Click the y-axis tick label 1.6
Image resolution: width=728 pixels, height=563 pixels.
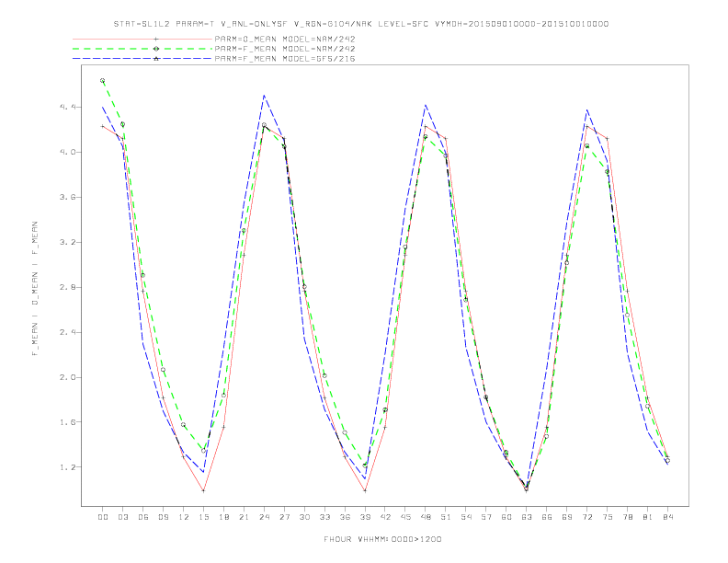67,422
